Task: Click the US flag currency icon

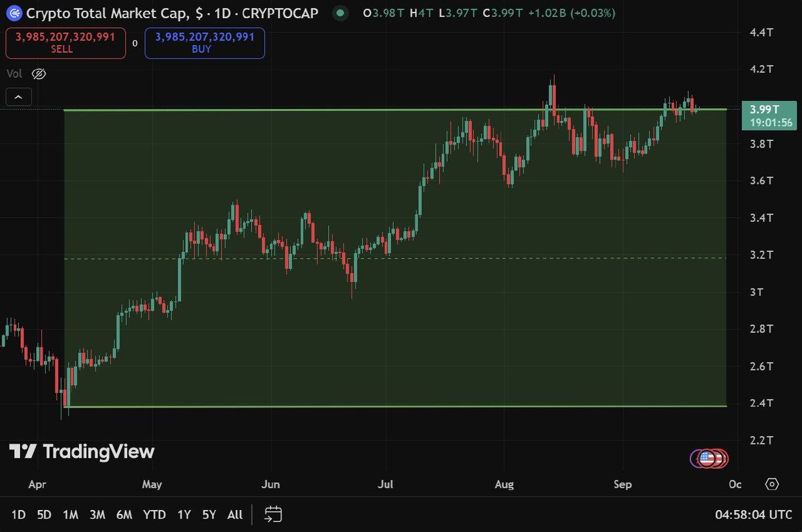Action: click(708, 458)
